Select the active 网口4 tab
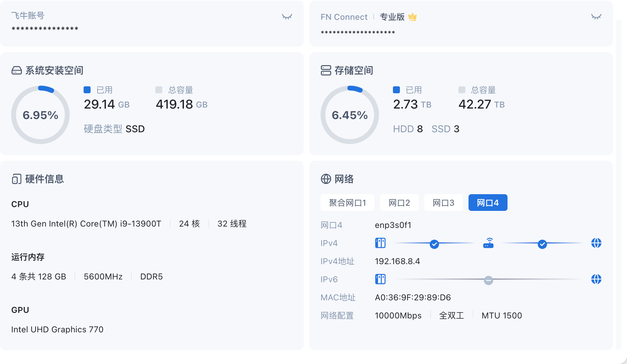This screenshot has height=364, width=627. 488,203
